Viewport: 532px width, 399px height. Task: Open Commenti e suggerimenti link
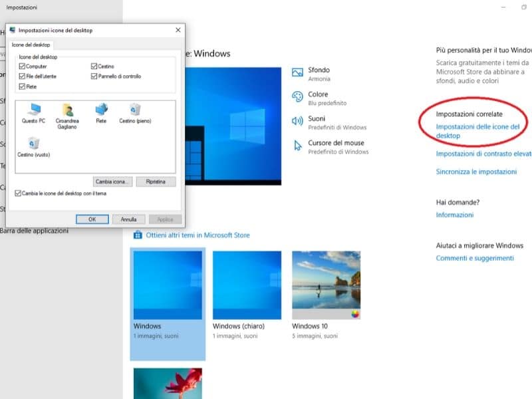pyautogui.click(x=475, y=258)
